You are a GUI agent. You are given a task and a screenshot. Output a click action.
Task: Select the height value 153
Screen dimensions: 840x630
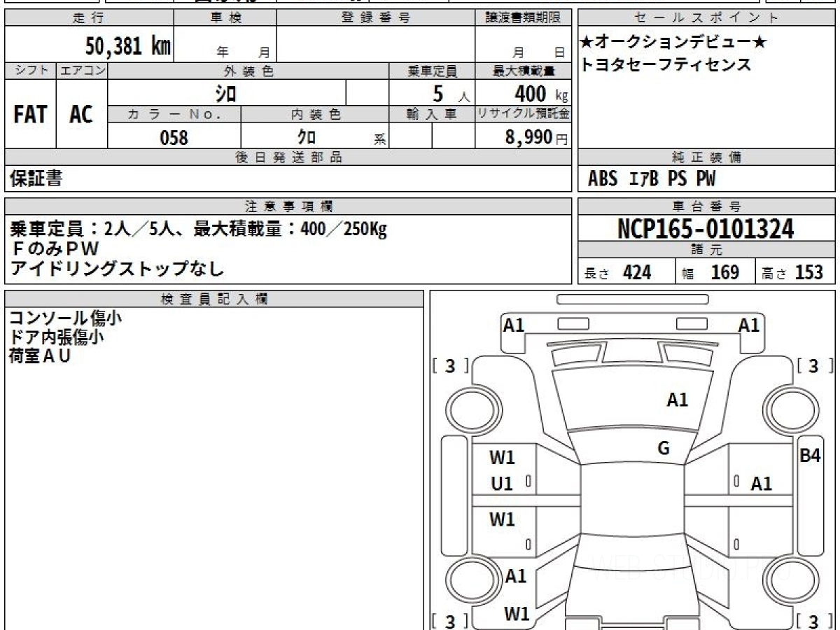808,272
